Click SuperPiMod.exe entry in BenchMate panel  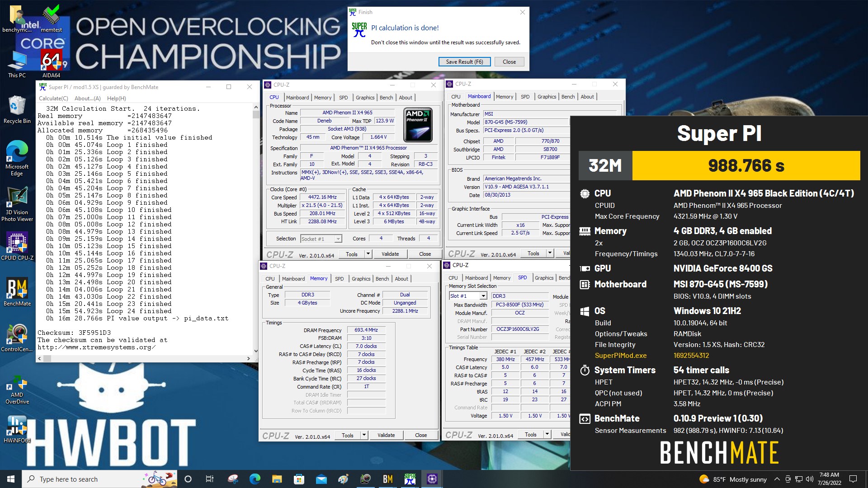(x=620, y=356)
